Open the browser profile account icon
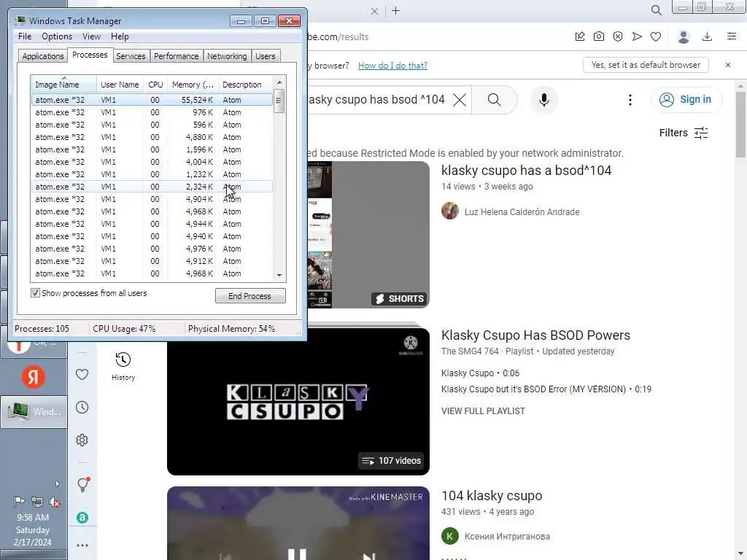Screen dimensions: 747x560 tap(684, 36)
